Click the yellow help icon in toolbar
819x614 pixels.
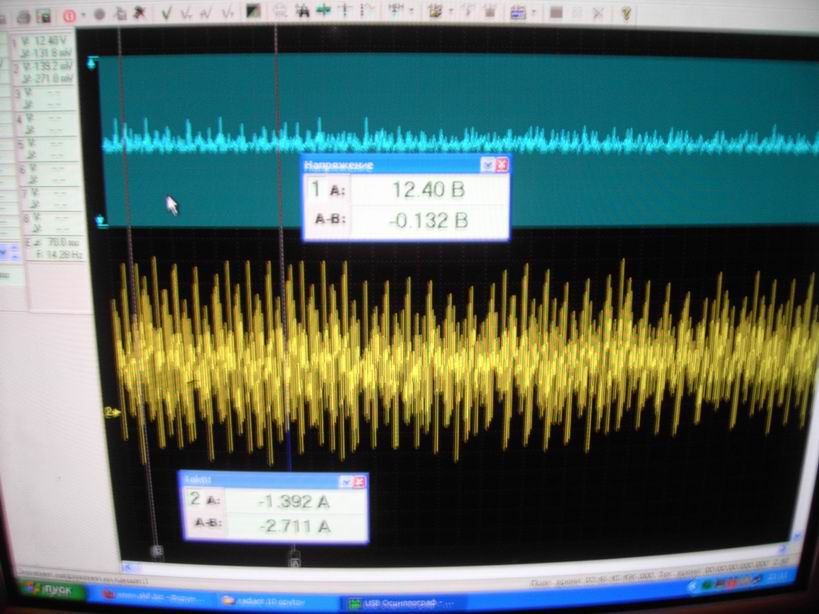(x=626, y=14)
